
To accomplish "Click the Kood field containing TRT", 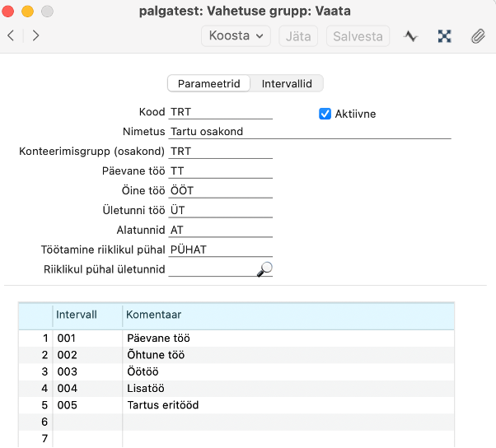I will point(220,113).
